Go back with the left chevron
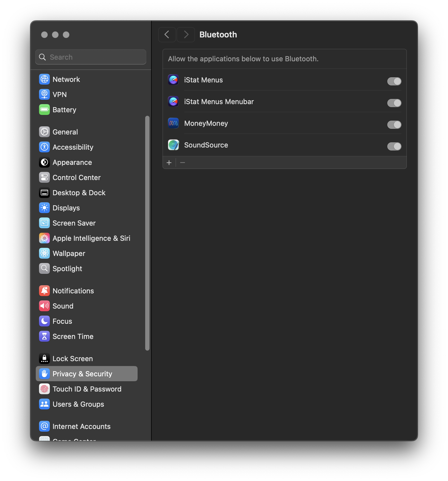The image size is (448, 481). pyautogui.click(x=167, y=34)
